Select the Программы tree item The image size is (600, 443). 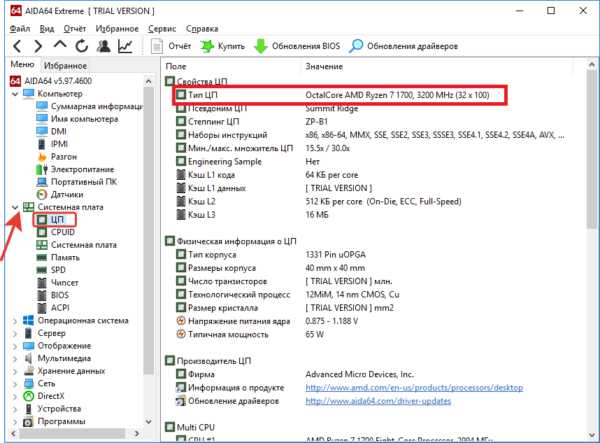54,421
